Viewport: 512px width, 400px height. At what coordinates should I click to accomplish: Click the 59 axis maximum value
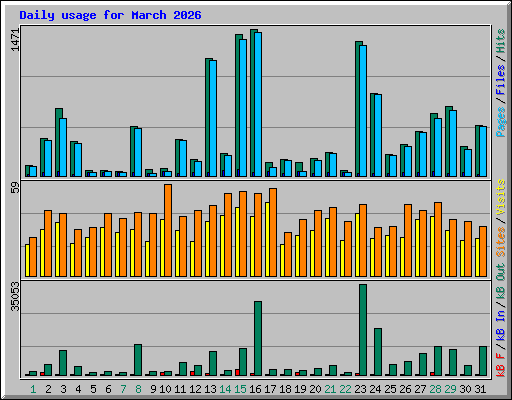15,188
